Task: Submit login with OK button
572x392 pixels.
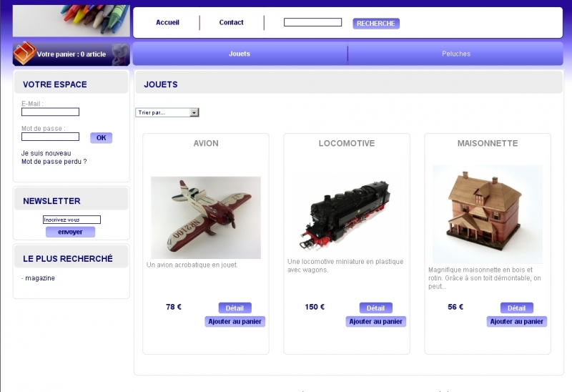Action: pyautogui.click(x=101, y=137)
